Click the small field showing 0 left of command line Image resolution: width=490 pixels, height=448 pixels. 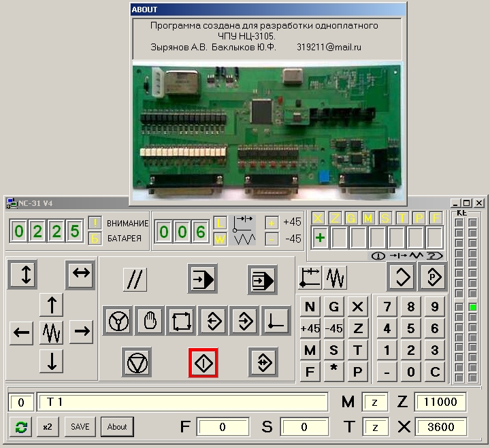[21, 402]
